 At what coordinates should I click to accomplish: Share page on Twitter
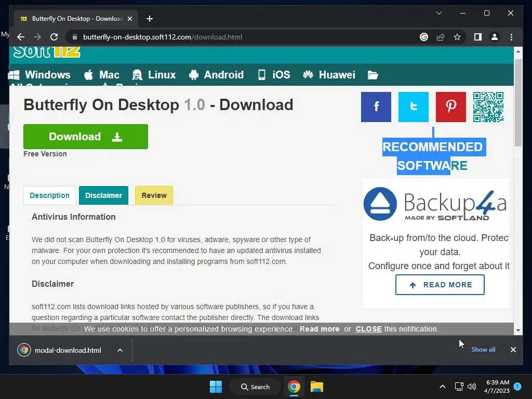coord(413,107)
